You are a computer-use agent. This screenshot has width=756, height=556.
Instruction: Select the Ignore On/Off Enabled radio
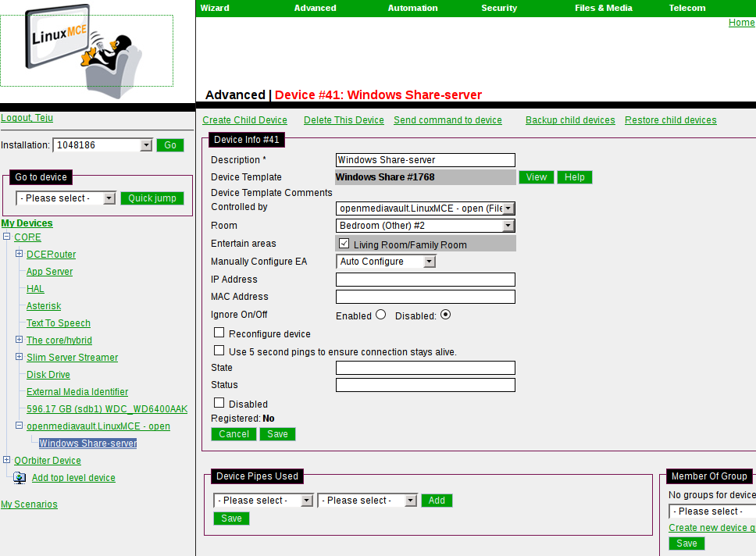coord(381,315)
